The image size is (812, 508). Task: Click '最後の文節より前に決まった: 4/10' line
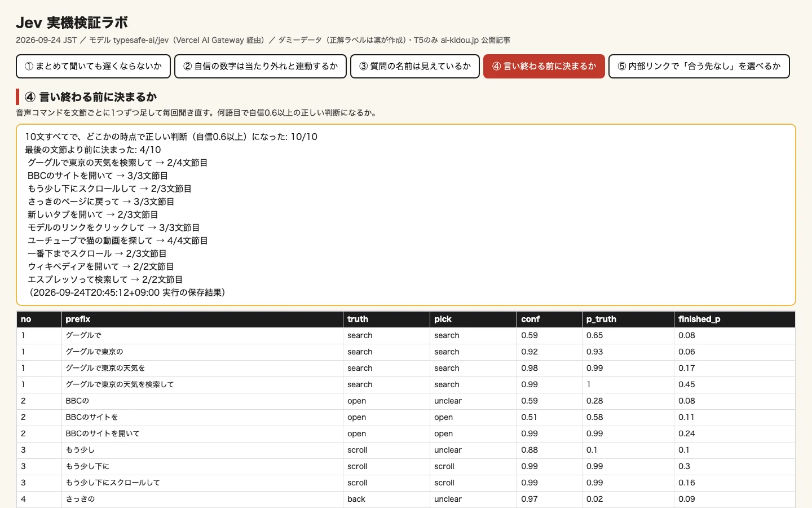pos(93,150)
